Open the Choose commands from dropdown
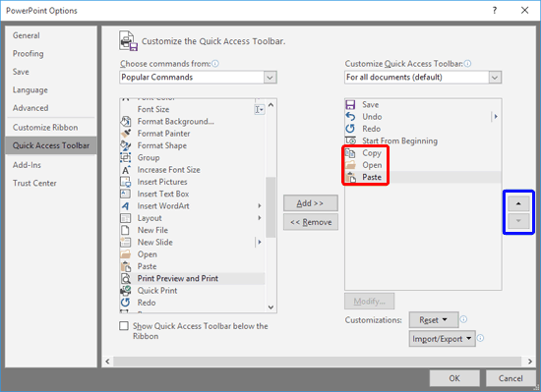 [270, 78]
